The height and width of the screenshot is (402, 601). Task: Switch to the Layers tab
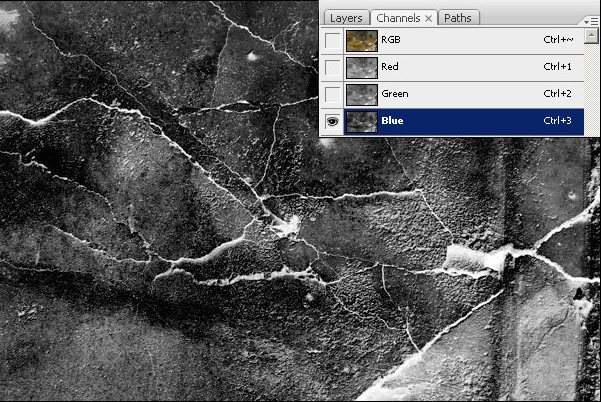[346, 18]
